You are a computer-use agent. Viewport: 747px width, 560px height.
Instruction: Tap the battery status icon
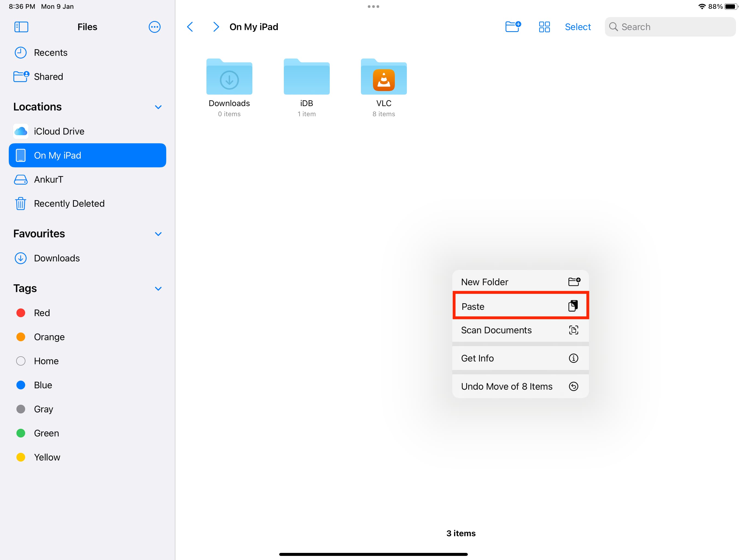(x=731, y=6)
